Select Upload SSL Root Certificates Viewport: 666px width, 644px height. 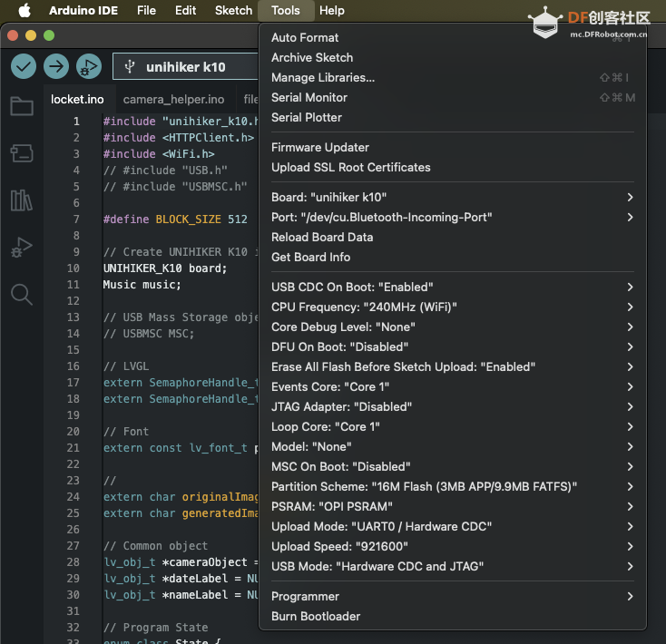(x=453, y=167)
